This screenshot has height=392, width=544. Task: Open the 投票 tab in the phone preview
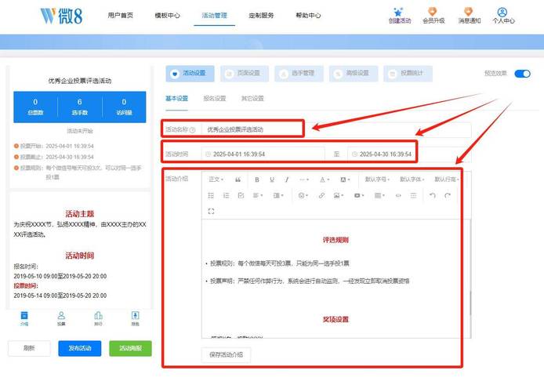61,318
